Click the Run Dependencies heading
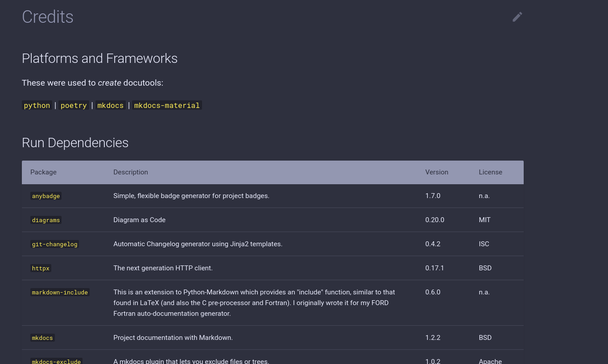The height and width of the screenshot is (364, 608). click(x=75, y=143)
